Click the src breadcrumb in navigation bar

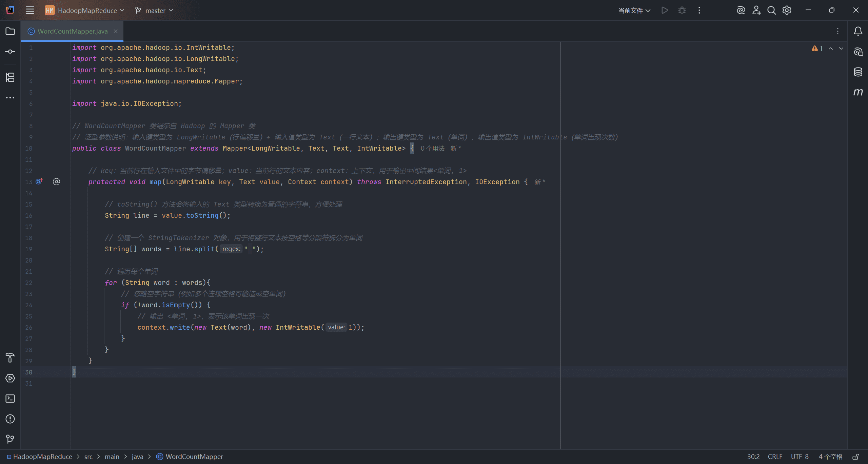point(88,457)
